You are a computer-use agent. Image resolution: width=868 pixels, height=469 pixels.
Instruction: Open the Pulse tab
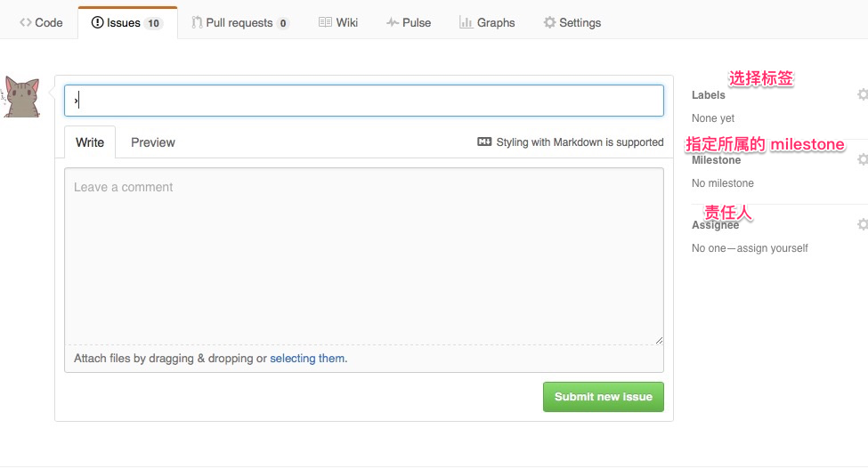[x=409, y=22]
